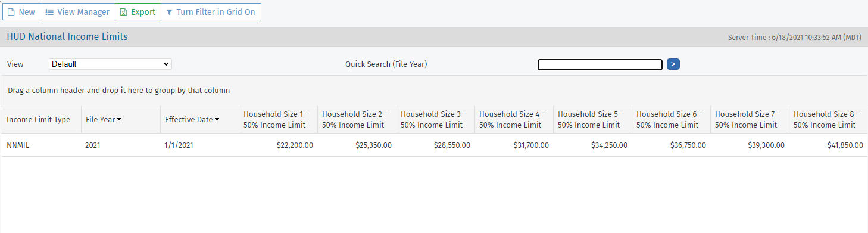The width and height of the screenshot is (868, 233).
Task: Click the $22,200.00 cell
Action: click(x=278, y=145)
